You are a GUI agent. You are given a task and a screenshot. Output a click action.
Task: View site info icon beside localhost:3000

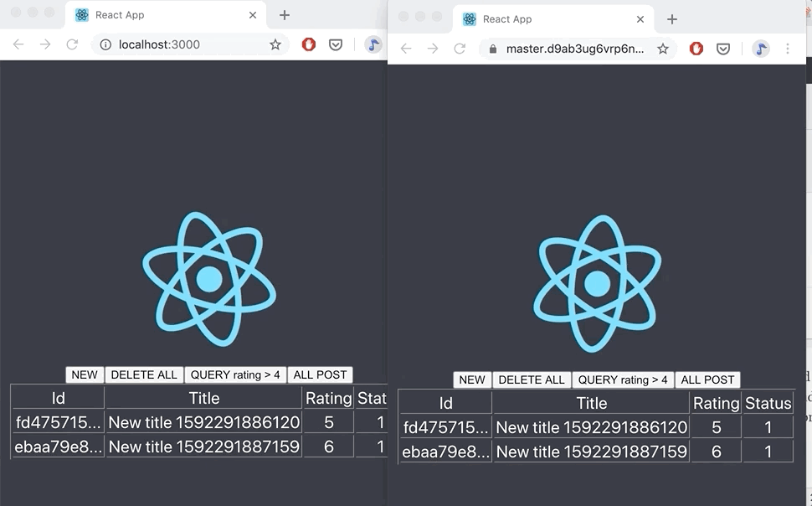[x=105, y=44]
